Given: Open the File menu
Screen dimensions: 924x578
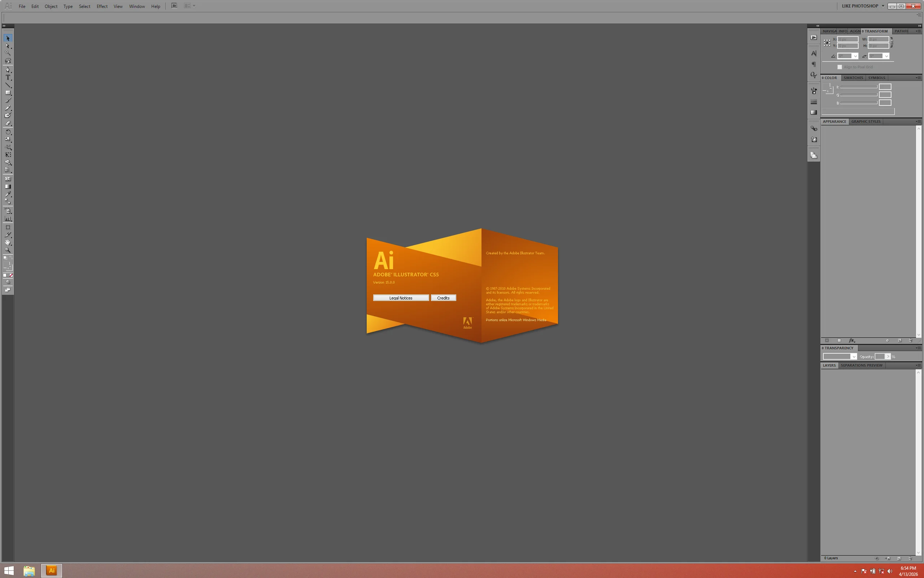Looking at the screenshot, I should pos(22,6).
